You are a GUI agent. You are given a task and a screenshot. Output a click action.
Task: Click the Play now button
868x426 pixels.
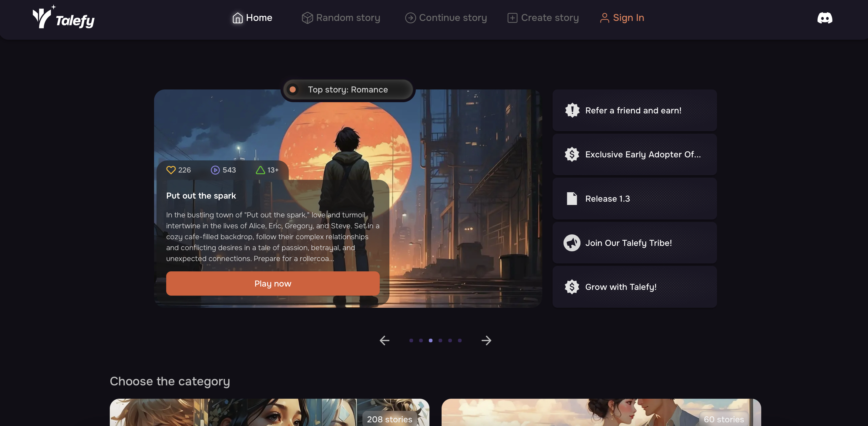pyautogui.click(x=273, y=283)
